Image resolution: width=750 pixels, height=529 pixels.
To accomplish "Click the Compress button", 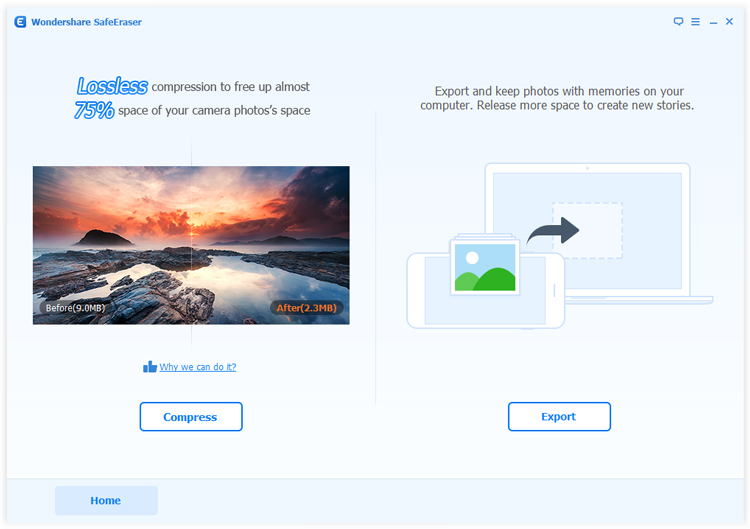I will 191,417.
